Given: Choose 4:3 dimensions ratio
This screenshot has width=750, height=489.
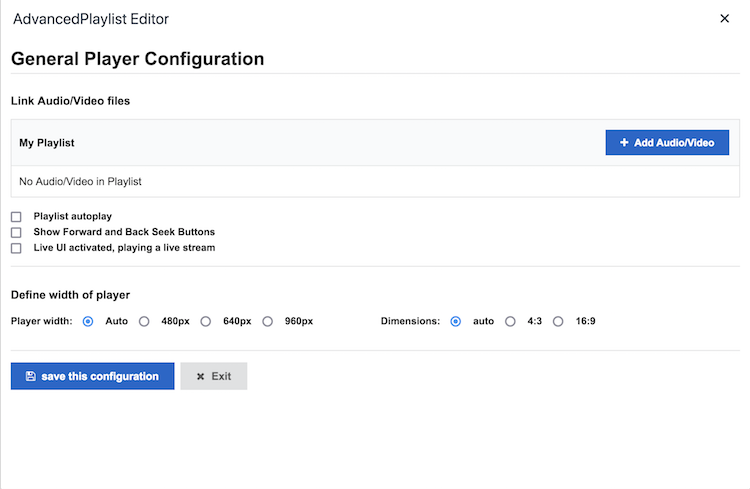Looking at the screenshot, I should pyautogui.click(x=510, y=322).
